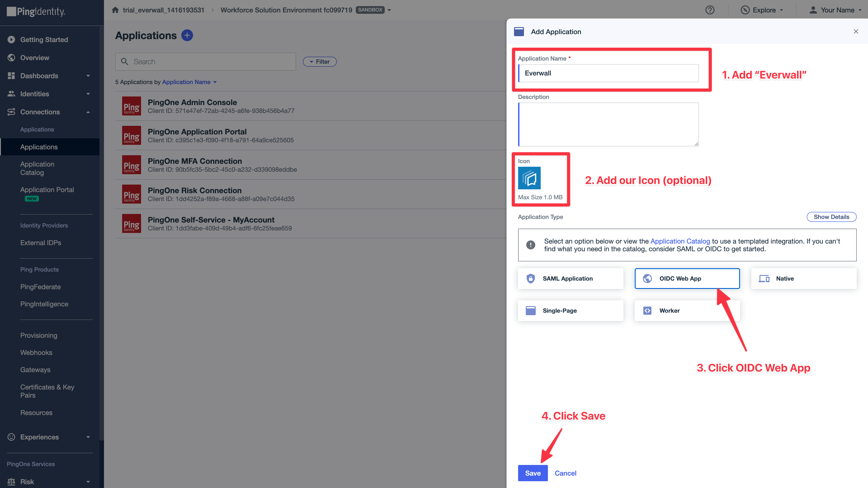The width and height of the screenshot is (868, 488).
Task: Click trial_everwall_1416193531 breadcrumb
Action: pyautogui.click(x=163, y=10)
